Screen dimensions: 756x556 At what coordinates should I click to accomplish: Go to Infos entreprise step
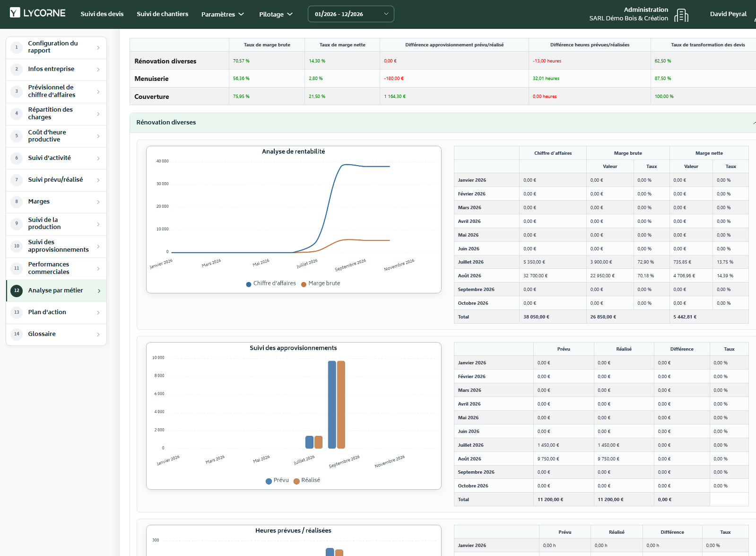[56, 70]
